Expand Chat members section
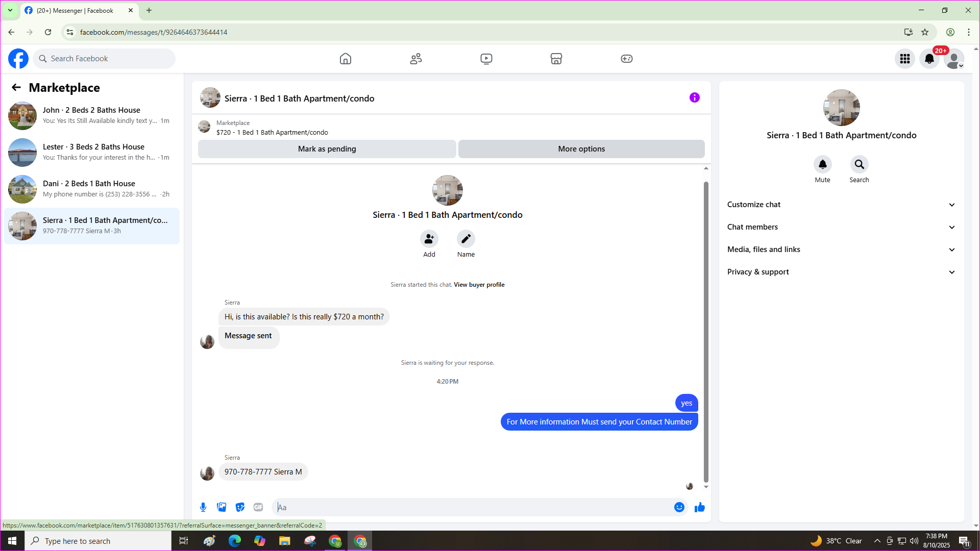 841,227
